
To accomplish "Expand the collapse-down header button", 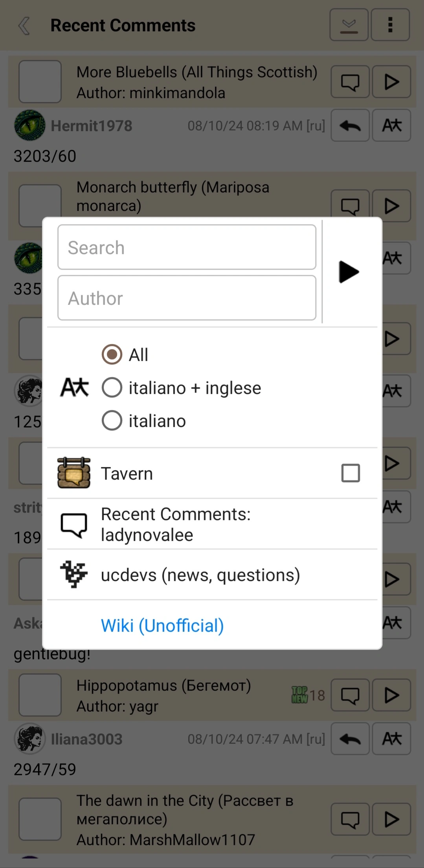I will pos(349,25).
